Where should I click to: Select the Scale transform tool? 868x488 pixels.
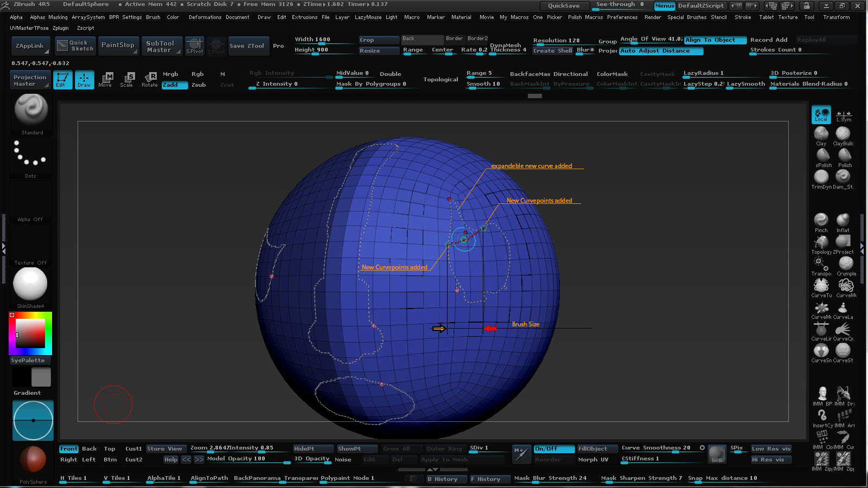click(127, 79)
